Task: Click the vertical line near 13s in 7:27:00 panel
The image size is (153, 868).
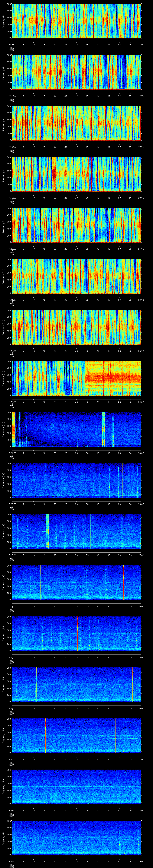Action: point(41,582)
